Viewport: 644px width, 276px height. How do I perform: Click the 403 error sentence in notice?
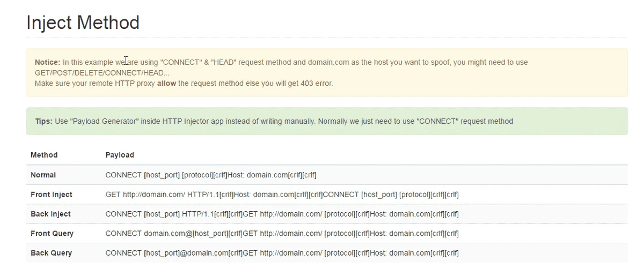(184, 83)
